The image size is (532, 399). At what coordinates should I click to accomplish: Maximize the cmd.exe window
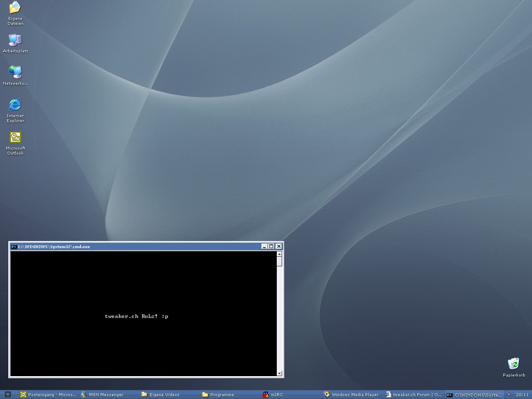click(x=271, y=246)
